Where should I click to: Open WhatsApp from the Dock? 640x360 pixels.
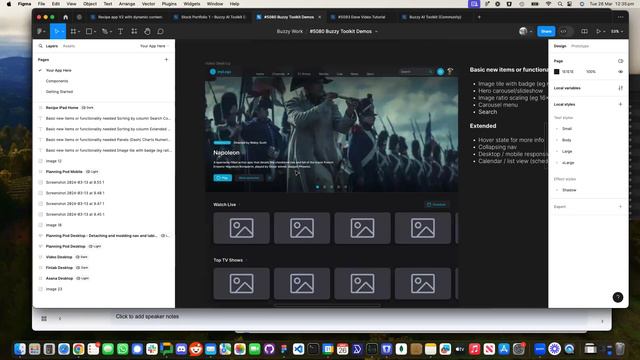coord(122,349)
